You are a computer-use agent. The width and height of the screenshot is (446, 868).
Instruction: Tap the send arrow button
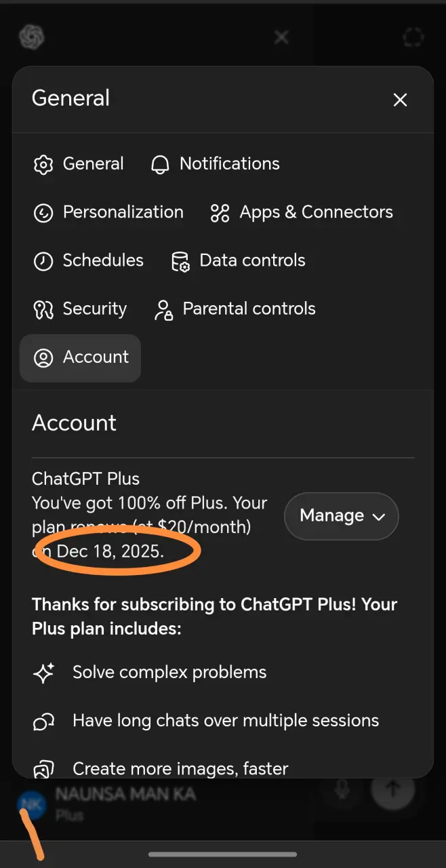point(392,789)
